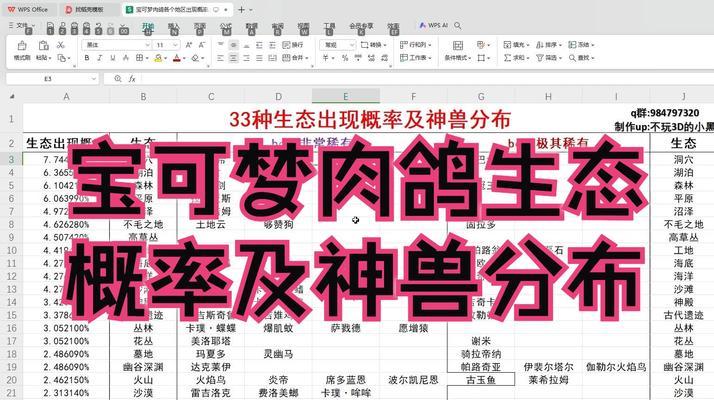Align text right horizontally
Image resolution: width=714 pixels, height=400 pixels.
coord(246,58)
